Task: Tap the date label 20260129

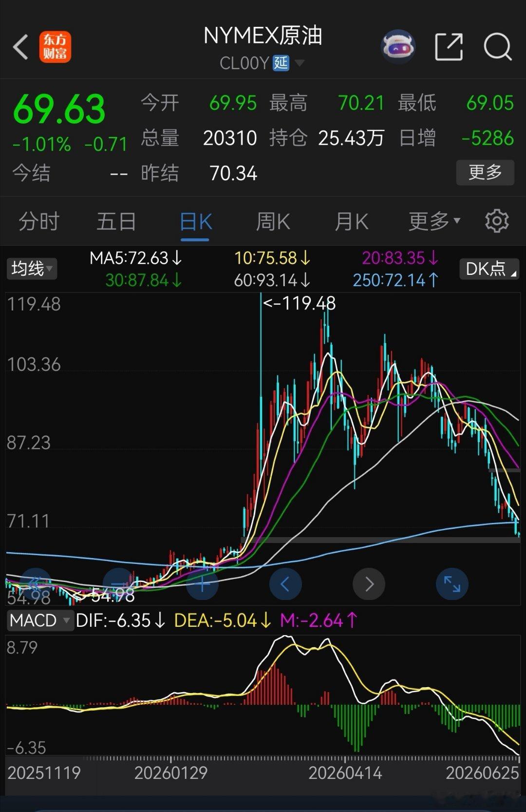Action: click(x=171, y=773)
